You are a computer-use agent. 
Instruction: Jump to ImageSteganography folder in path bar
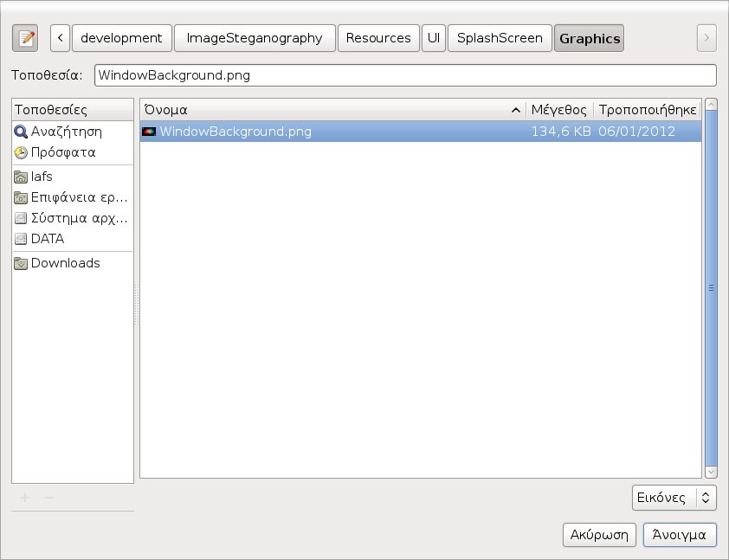click(x=255, y=38)
